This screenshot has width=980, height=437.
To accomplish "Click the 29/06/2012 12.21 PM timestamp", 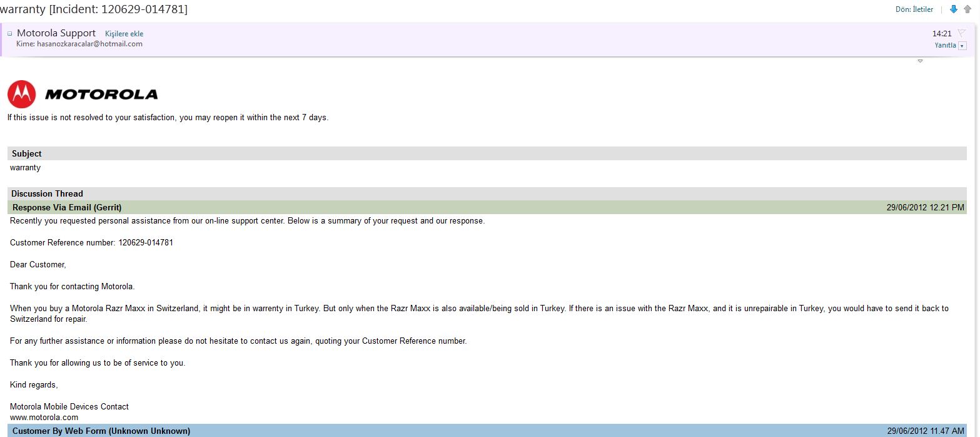I will coord(926,207).
